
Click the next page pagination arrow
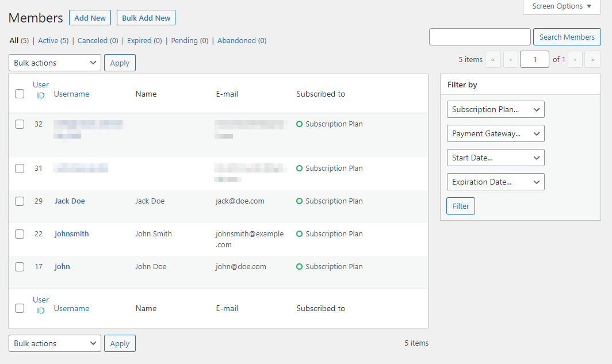575,60
